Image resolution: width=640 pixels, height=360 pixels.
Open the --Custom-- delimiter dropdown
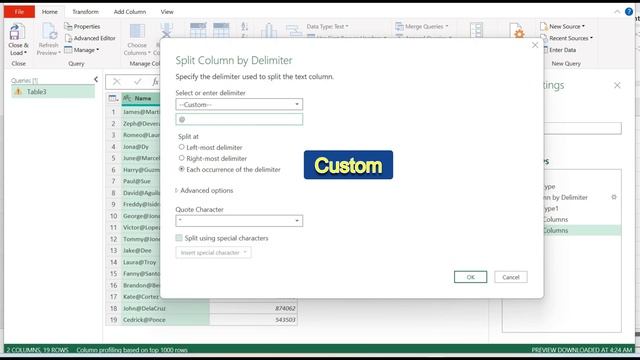pos(239,104)
